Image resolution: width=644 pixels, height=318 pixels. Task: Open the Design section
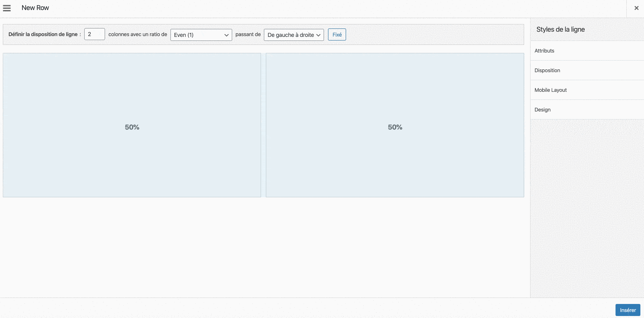pos(587,110)
